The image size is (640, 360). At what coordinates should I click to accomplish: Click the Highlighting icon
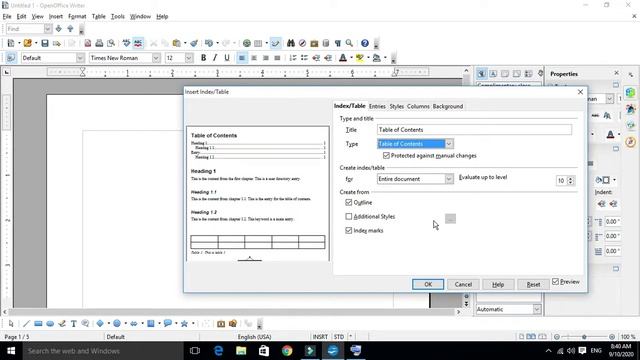360,58
